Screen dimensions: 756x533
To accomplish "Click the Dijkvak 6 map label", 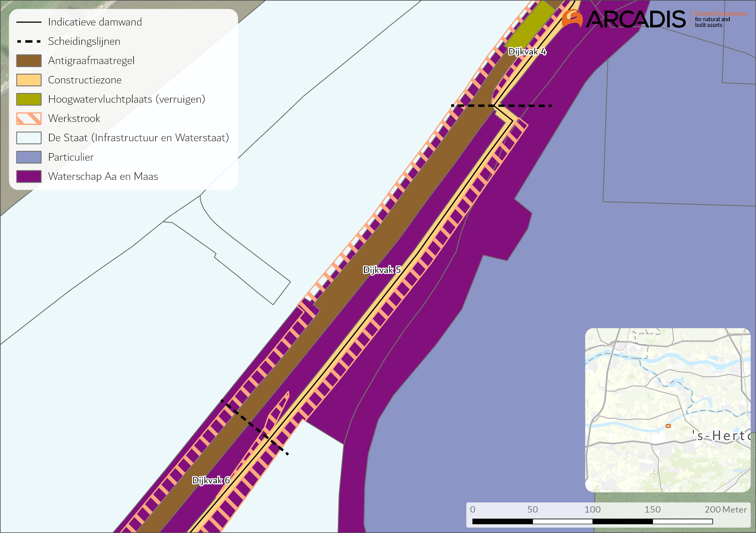I will point(211,480).
